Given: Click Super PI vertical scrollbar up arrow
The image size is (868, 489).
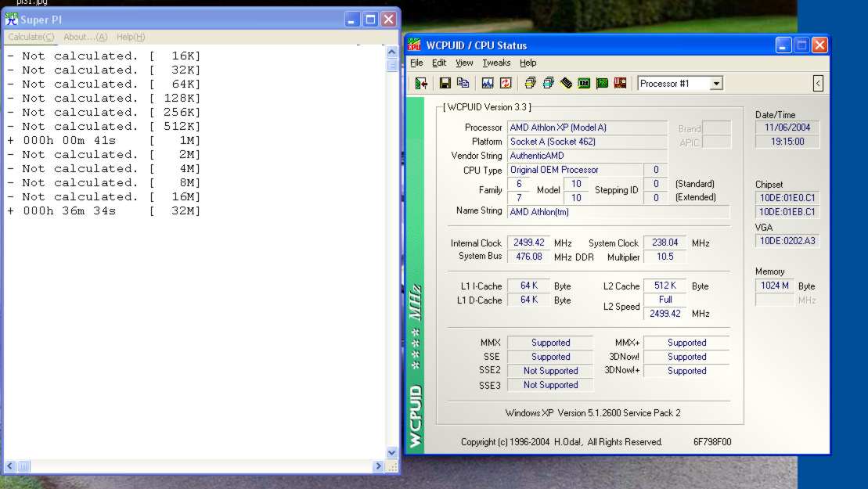Looking at the screenshot, I should [392, 52].
